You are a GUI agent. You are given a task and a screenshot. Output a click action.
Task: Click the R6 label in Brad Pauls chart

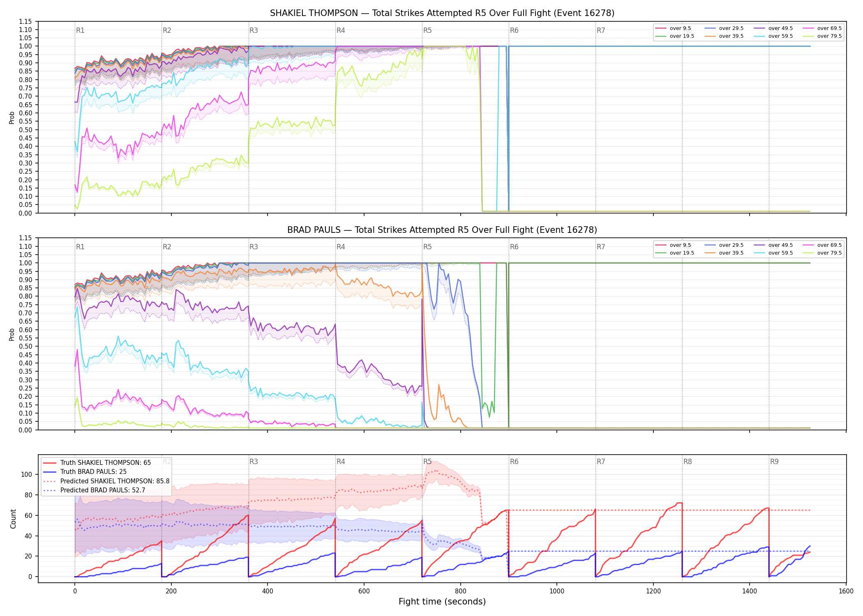pos(514,247)
